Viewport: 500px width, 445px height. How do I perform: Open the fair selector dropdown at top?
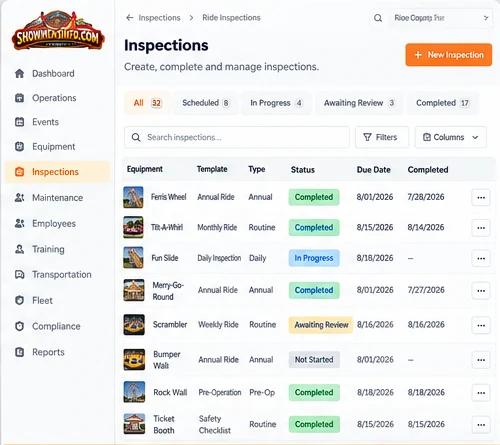click(441, 18)
